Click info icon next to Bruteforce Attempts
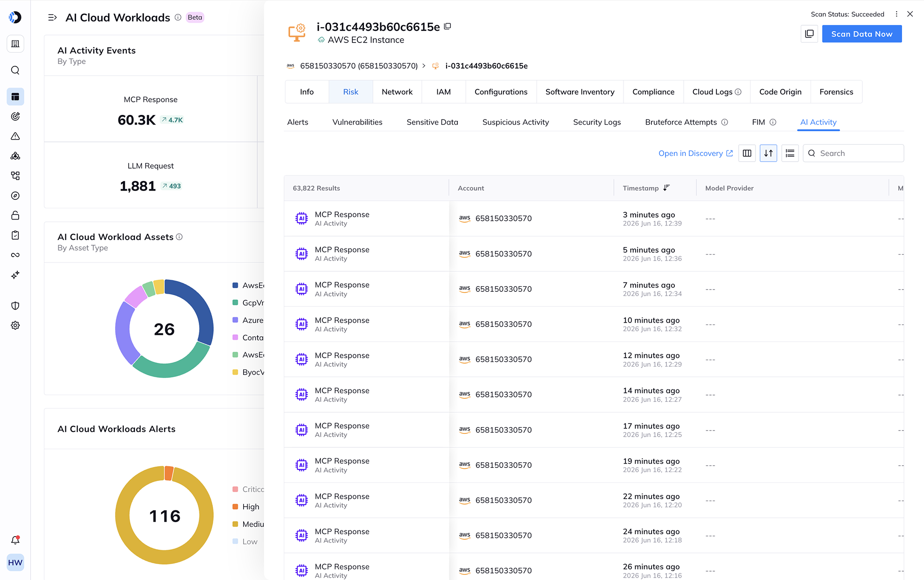Screen dimensions: 924x580 pos(725,122)
